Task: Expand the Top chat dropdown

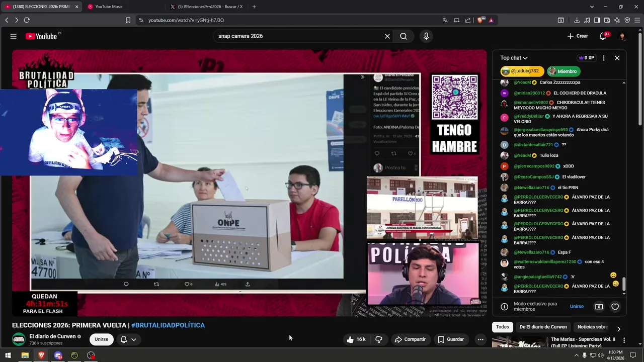Action: pos(514,58)
